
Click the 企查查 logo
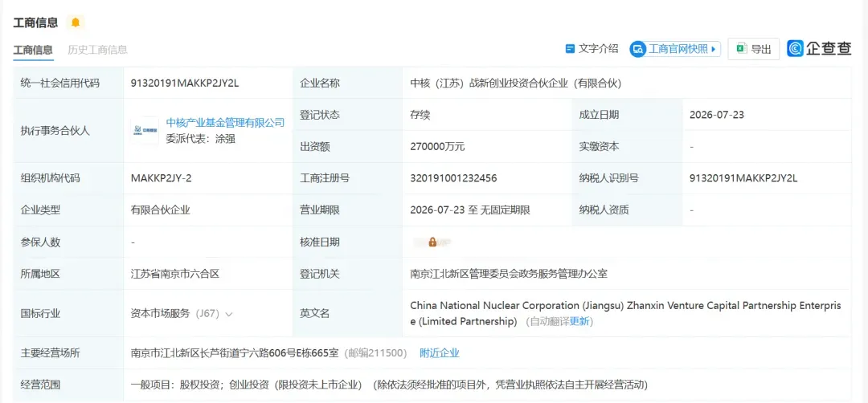[820, 49]
